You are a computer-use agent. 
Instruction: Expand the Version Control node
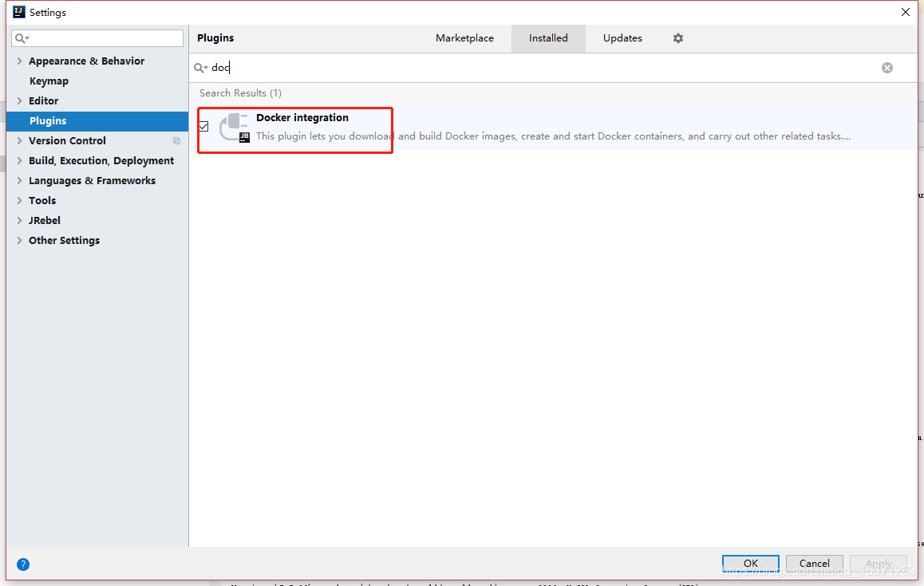[x=19, y=141]
